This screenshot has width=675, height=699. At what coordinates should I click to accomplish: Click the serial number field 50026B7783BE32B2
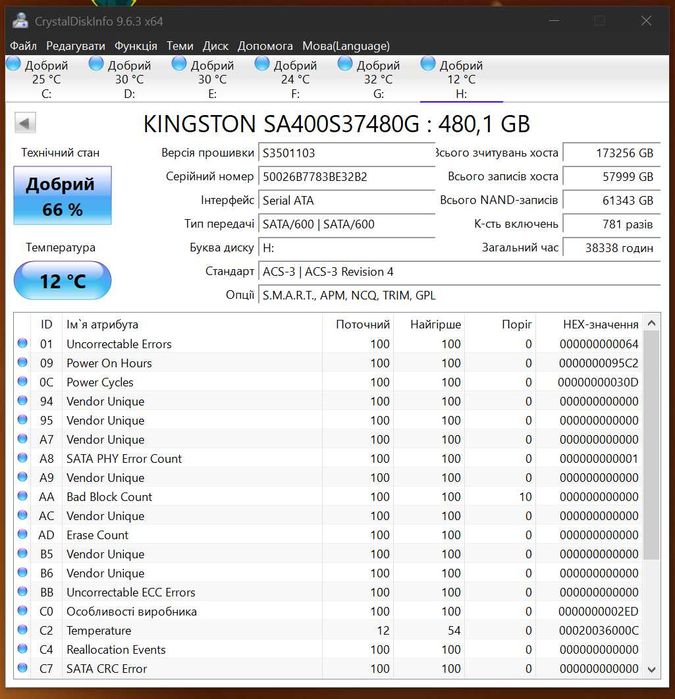347,177
